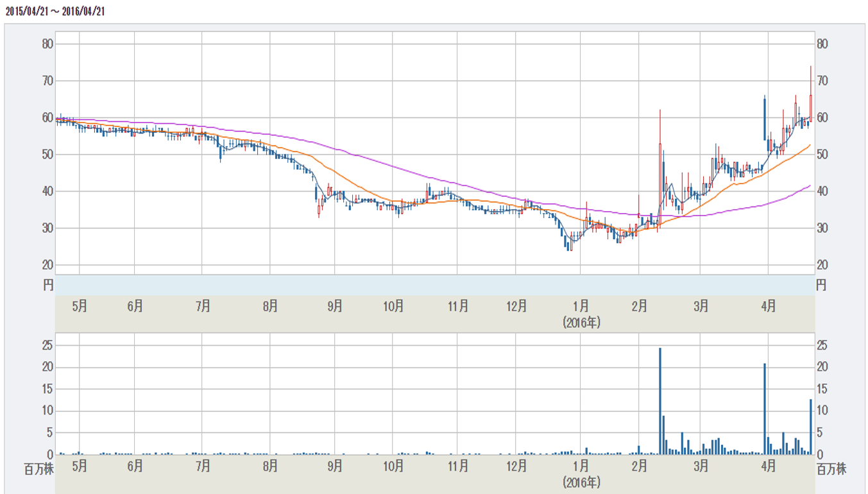Click the 25 label on the left volume axis

tap(48, 346)
